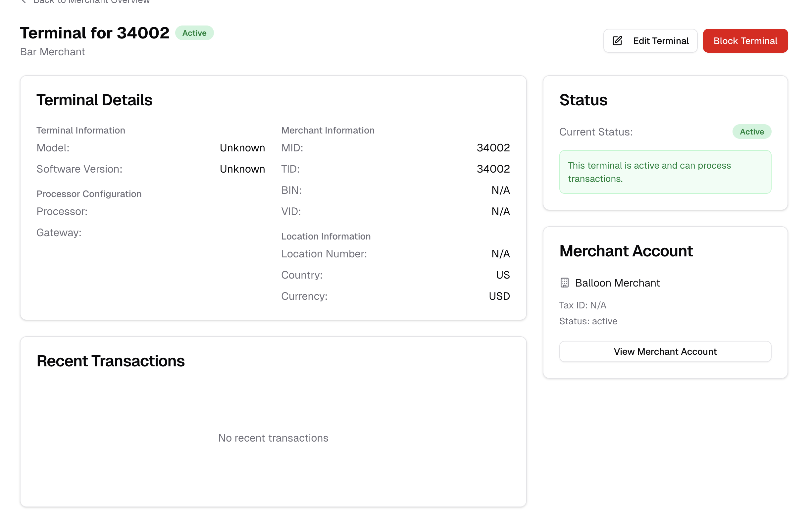The width and height of the screenshot is (812, 532).
Task: Click the Currency value USD
Action: 499,296
